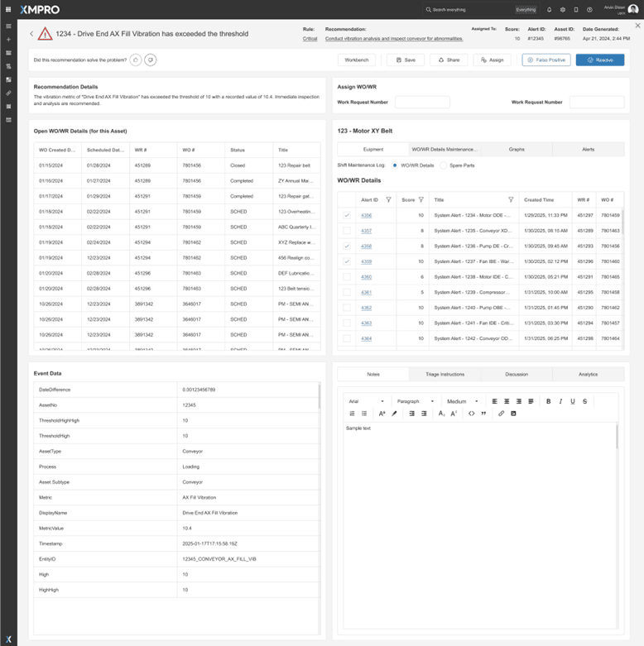The width and height of the screenshot is (644, 646).
Task: Click the text highlight pen icon
Action: coord(394,414)
